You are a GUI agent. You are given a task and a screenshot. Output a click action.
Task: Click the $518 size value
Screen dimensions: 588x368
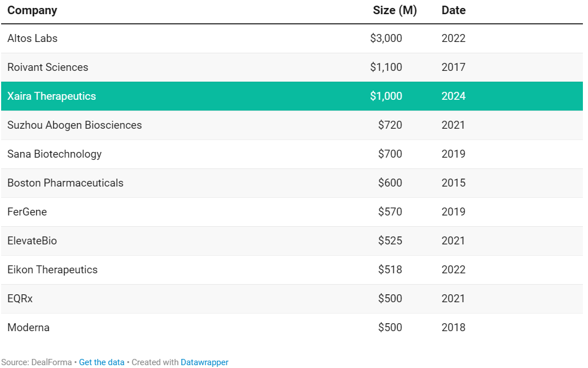(390, 270)
